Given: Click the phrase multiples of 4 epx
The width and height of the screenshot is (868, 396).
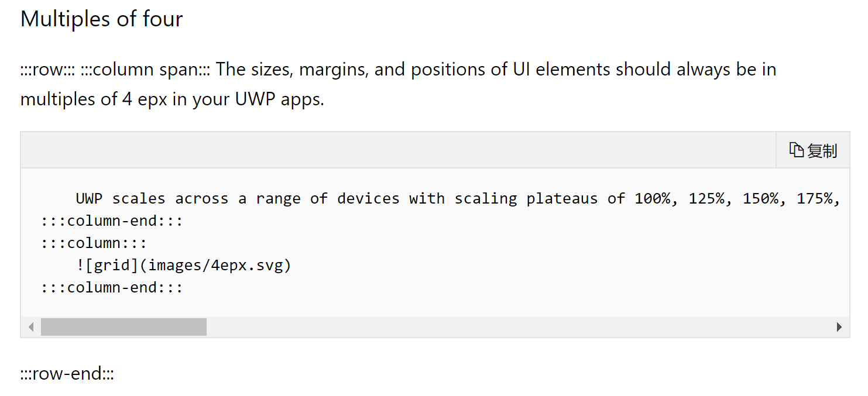Looking at the screenshot, I should click(94, 98).
